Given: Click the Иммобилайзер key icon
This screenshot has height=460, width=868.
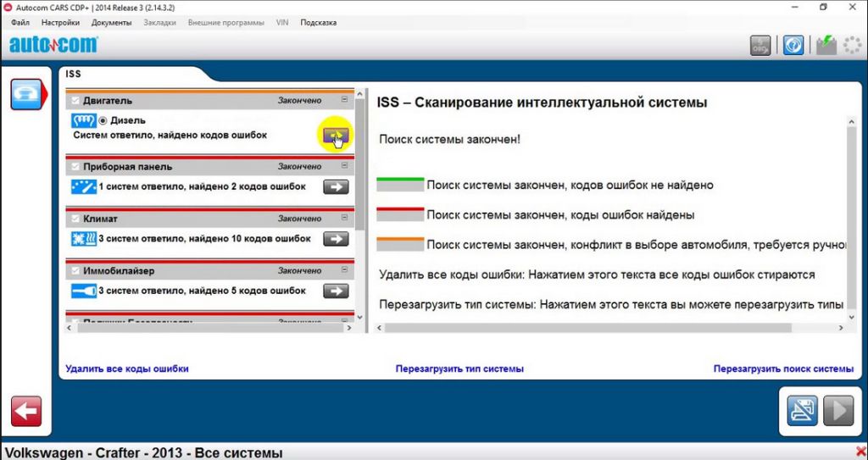Looking at the screenshot, I should pos(84,291).
